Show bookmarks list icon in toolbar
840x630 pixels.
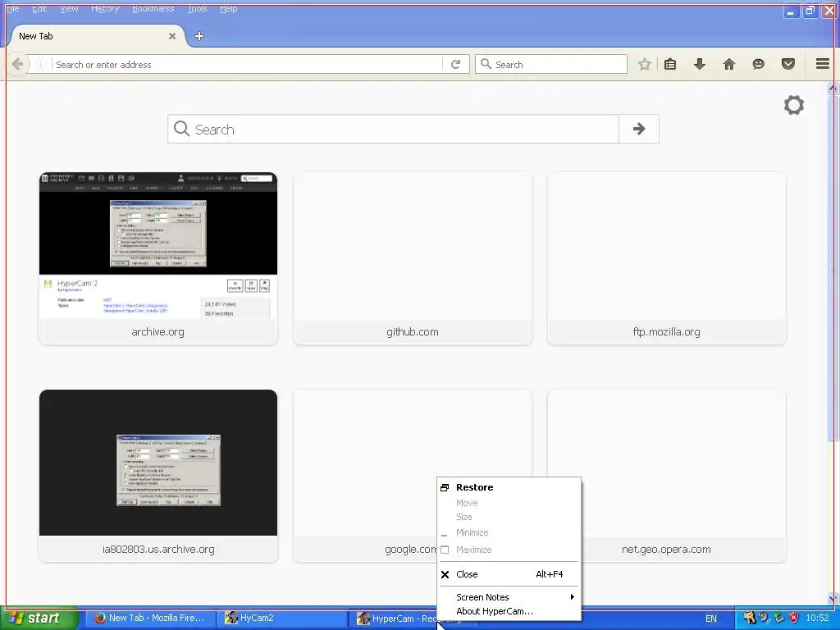(669, 64)
